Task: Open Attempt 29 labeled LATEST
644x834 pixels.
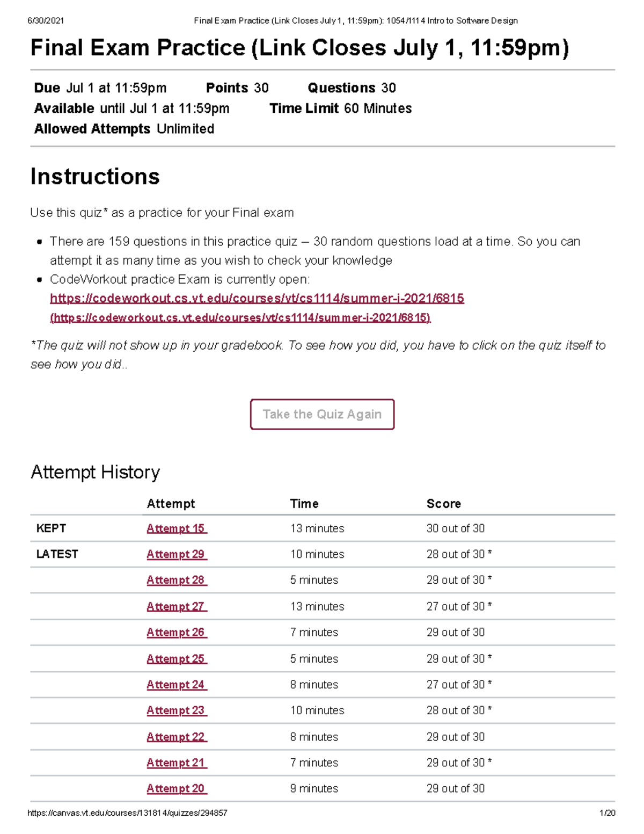Action: coord(175,554)
